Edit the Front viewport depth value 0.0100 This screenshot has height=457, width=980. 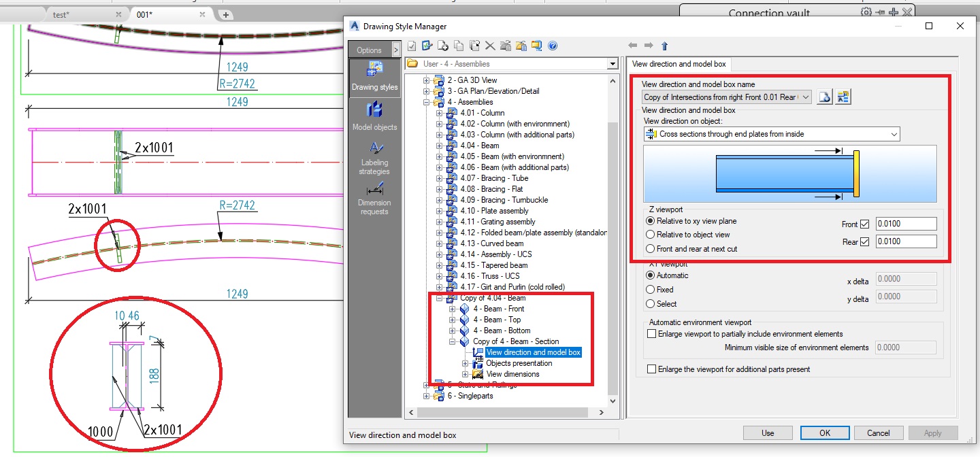pyautogui.click(x=904, y=223)
